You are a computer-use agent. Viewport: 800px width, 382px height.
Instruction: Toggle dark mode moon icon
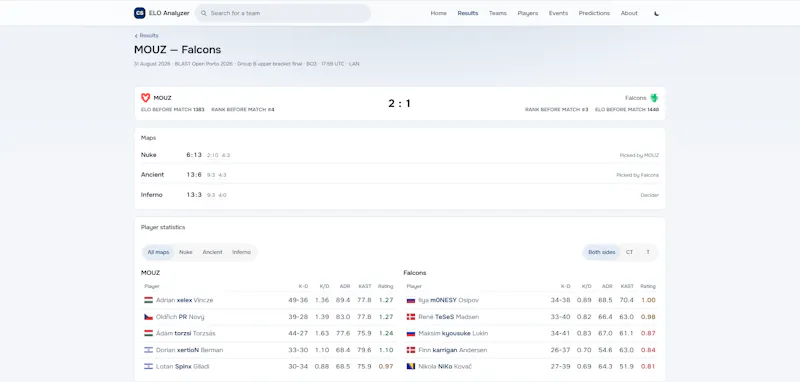(x=657, y=14)
